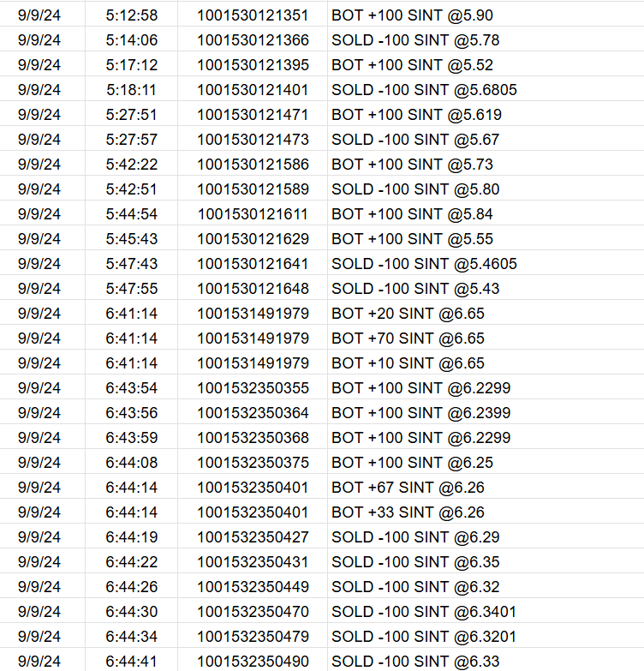The image size is (644, 671).
Task: Click the BOT +100 SINT @5.55 cell
Action: (412, 239)
